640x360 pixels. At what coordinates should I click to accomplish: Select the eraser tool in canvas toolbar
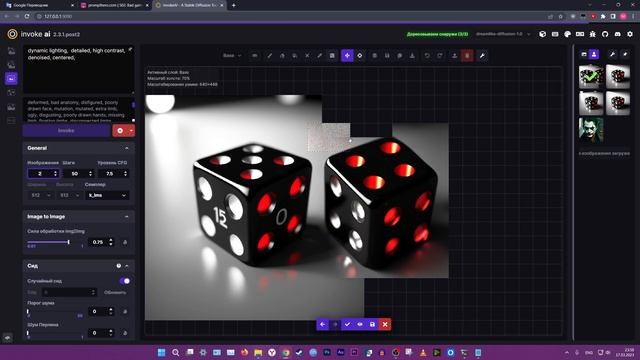282,56
